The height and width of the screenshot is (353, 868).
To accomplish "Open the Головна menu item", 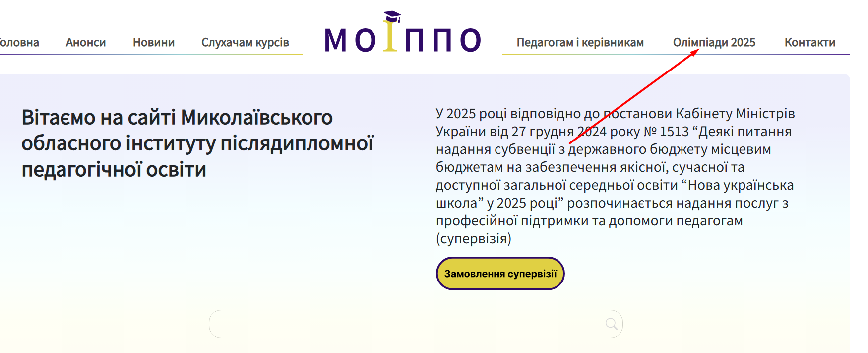I will (19, 43).
